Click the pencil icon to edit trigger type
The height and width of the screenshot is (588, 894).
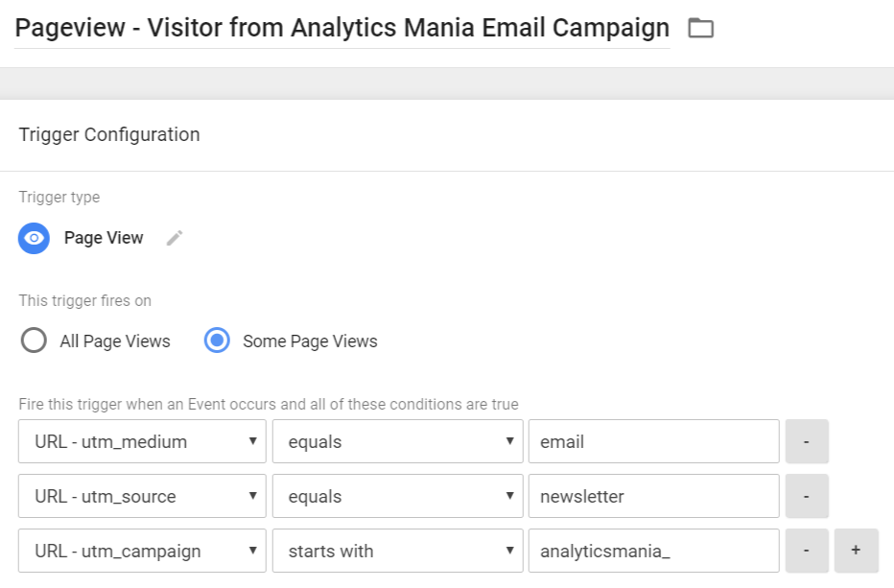coord(174,238)
